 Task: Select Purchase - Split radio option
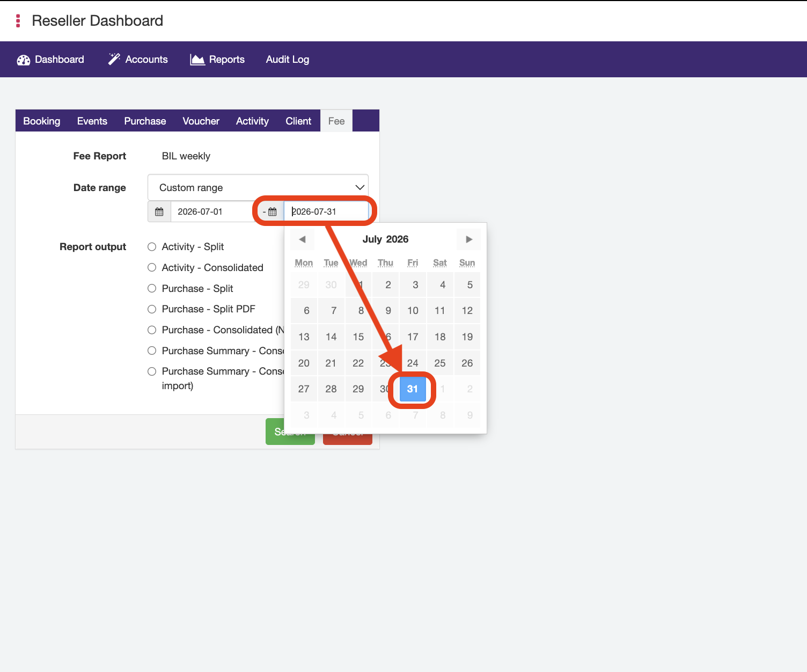(152, 288)
